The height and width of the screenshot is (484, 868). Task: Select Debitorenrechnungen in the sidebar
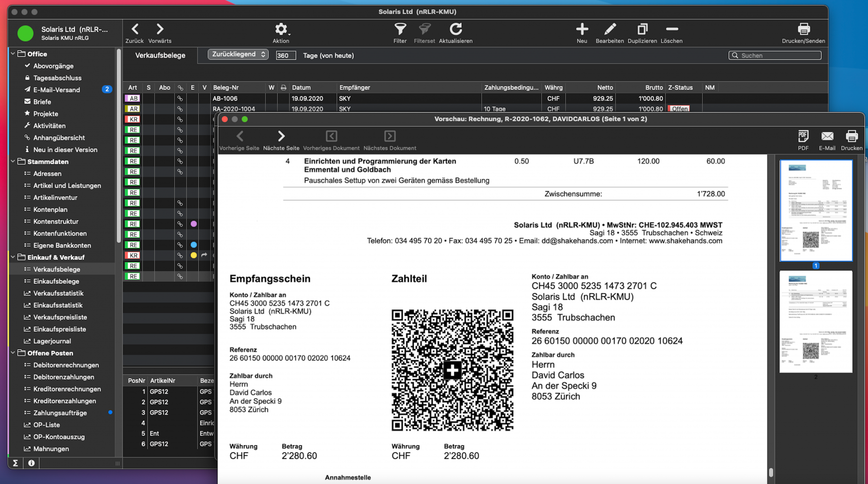click(66, 365)
